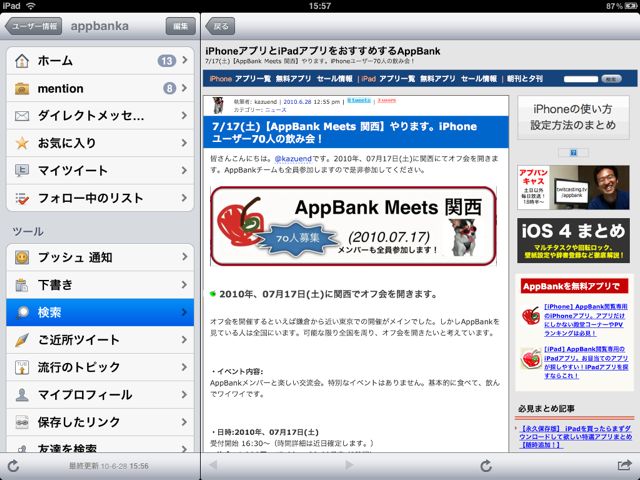
Task: Open iPad 無料アプリ in site nav
Action: (438, 79)
